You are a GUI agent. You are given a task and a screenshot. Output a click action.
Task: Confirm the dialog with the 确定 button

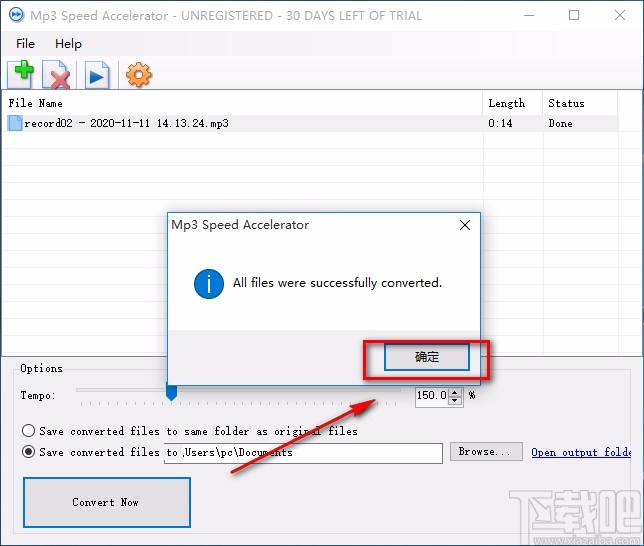(426, 357)
